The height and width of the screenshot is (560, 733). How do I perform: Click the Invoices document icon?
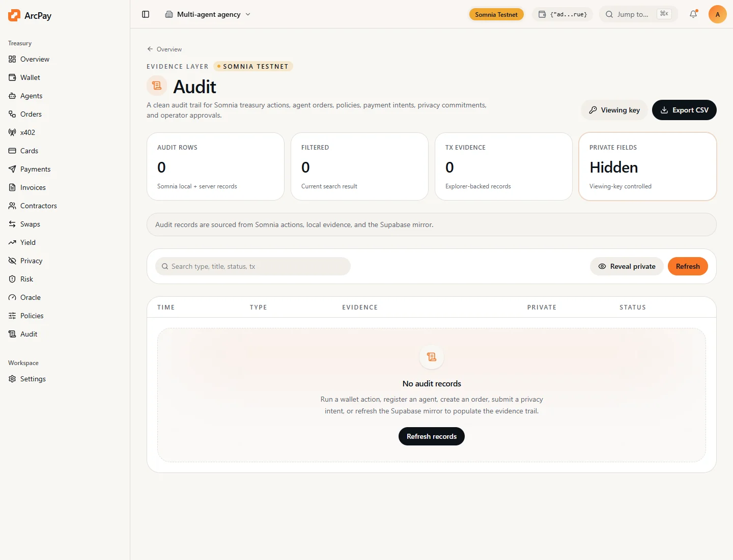pyautogui.click(x=12, y=187)
